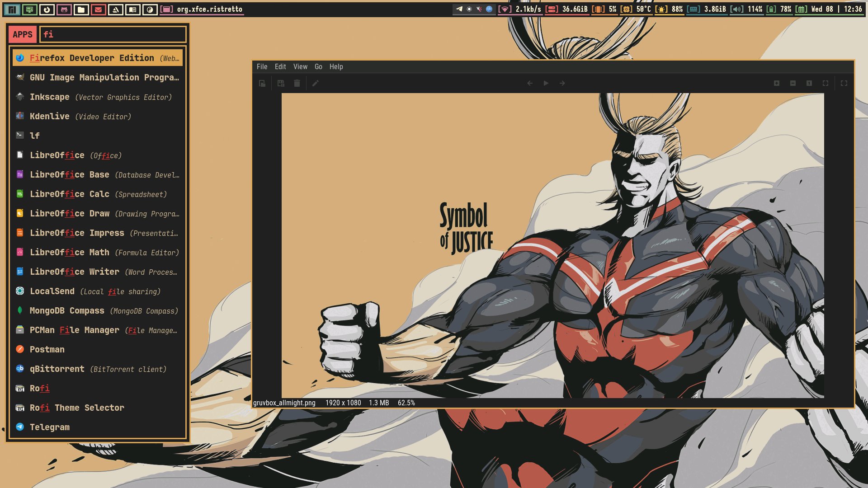The image size is (868, 488).
Task: Go to the previous image with left arrow
Action: point(530,83)
